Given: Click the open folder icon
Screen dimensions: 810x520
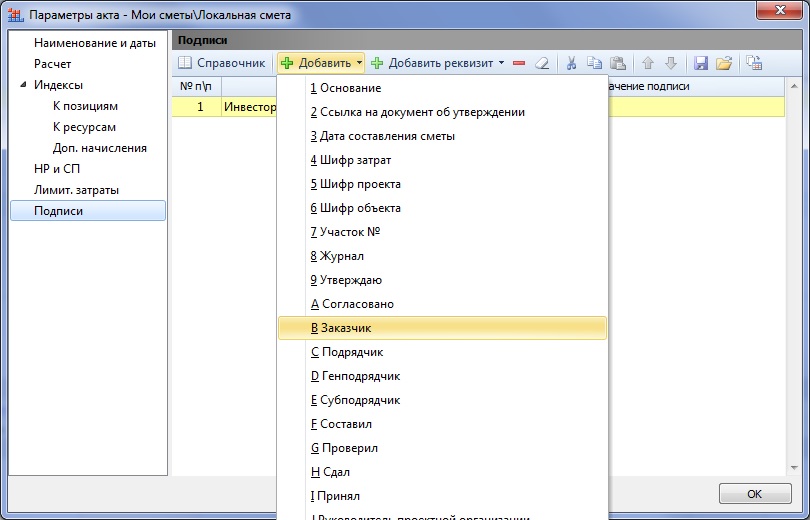Looking at the screenshot, I should tap(723, 63).
